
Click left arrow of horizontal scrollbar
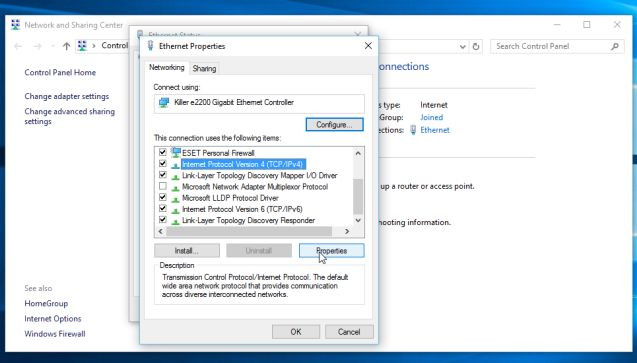[x=160, y=231]
